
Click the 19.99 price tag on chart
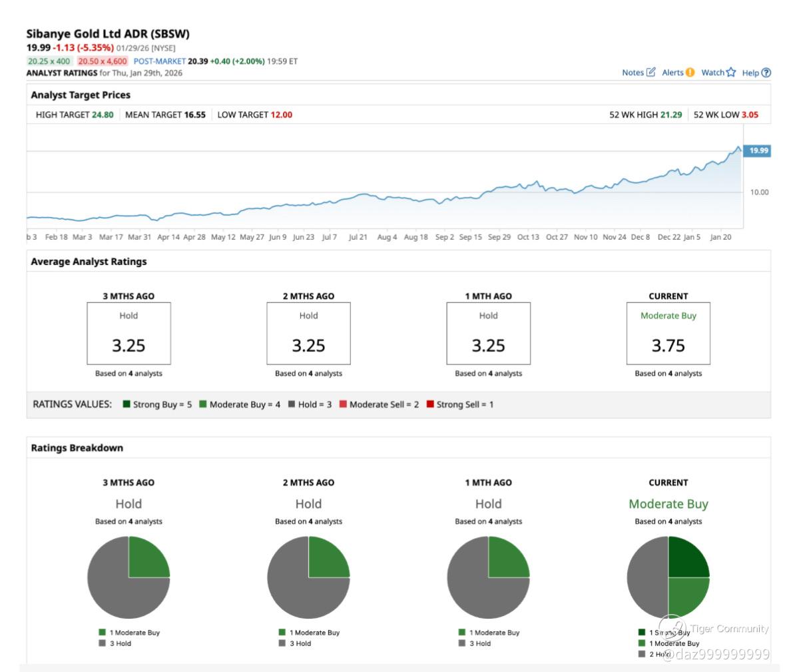pos(758,151)
